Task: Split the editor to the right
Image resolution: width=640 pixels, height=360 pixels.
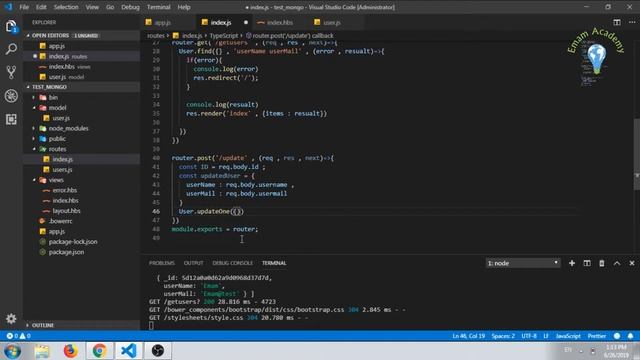Action: point(617,22)
